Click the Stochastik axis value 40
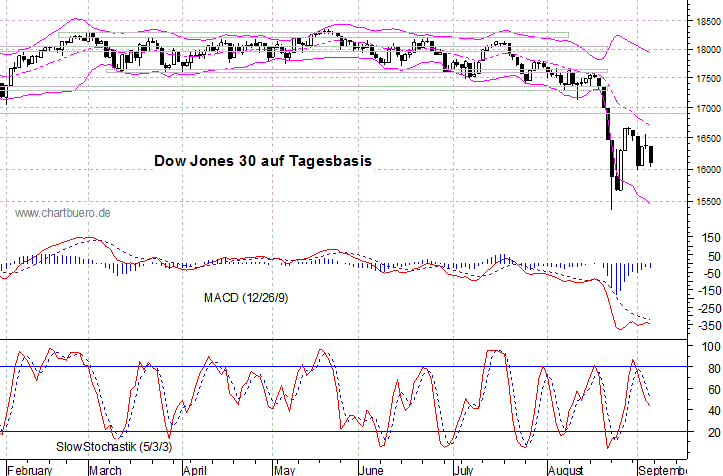 click(714, 411)
